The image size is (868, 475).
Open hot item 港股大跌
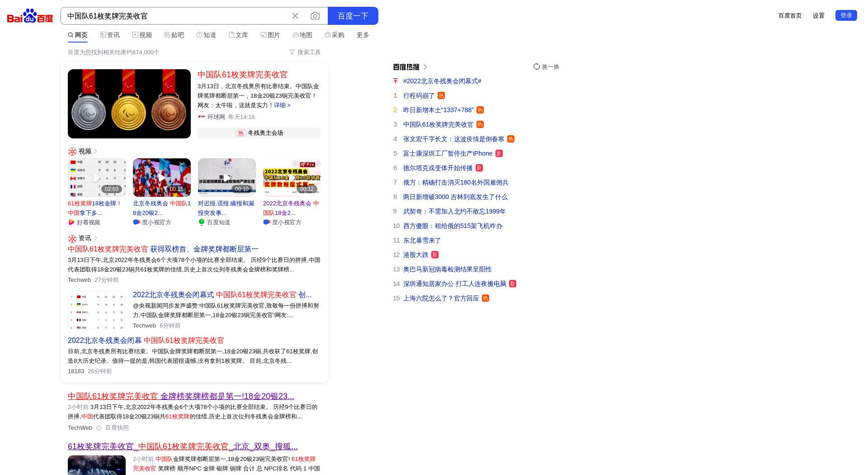[415, 255]
